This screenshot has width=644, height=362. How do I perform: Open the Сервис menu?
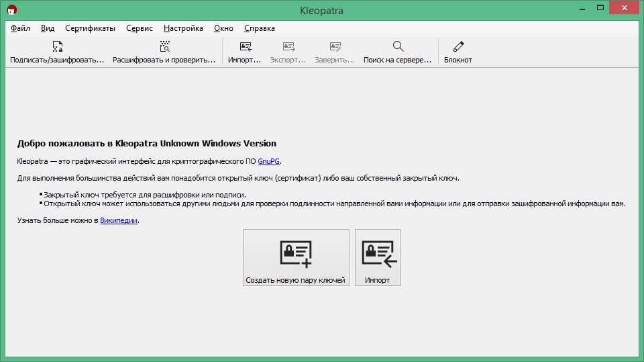pos(140,28)
